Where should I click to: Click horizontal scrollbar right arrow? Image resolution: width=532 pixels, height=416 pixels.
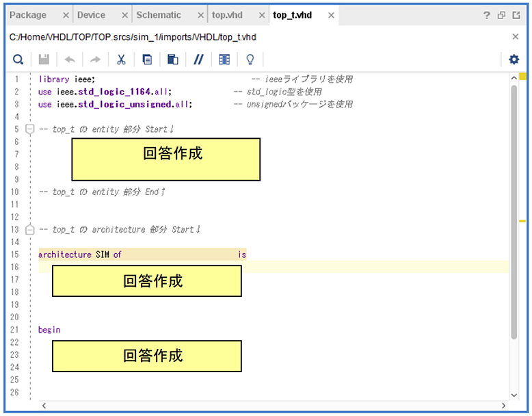coord(503,406)
